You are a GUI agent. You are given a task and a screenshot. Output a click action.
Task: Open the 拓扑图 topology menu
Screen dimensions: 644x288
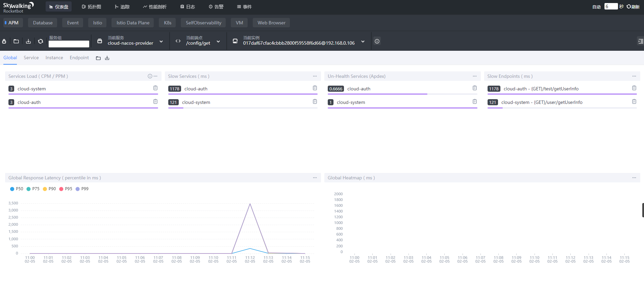[x=92, y=7]
